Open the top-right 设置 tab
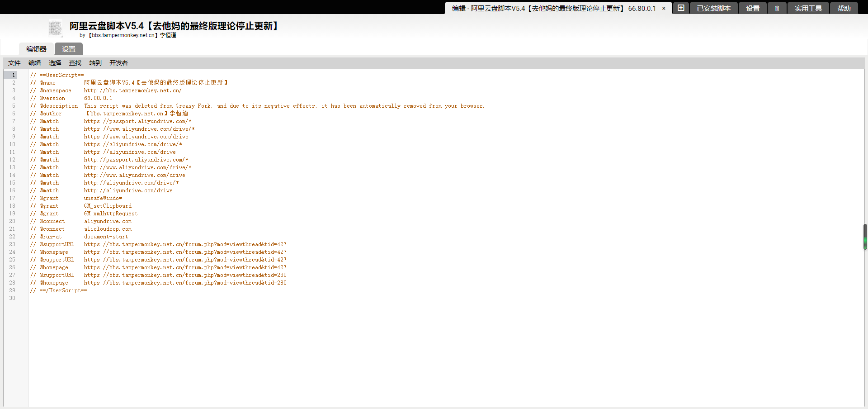 tap(753, 8)
